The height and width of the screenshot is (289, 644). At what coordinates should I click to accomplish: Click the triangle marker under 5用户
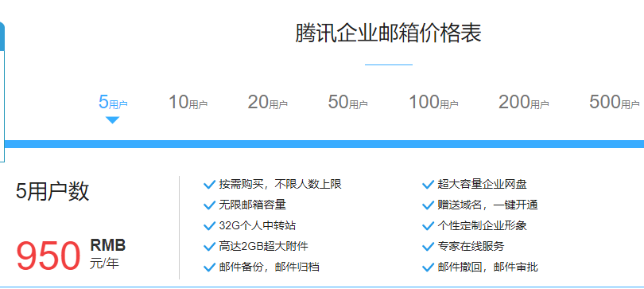(112, 120)
